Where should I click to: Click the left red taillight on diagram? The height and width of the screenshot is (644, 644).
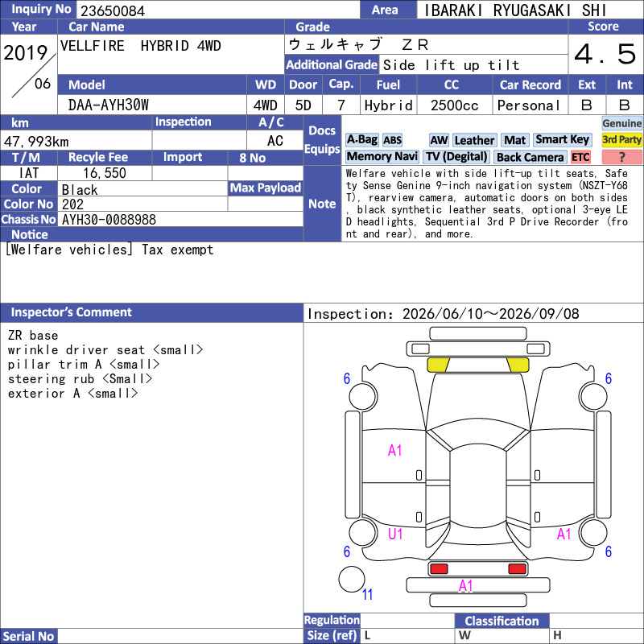point(439,569)
